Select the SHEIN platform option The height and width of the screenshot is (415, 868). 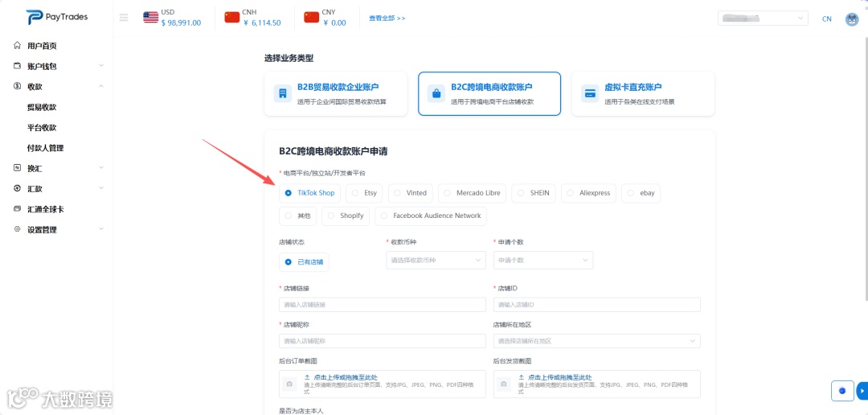pos(534,193)
